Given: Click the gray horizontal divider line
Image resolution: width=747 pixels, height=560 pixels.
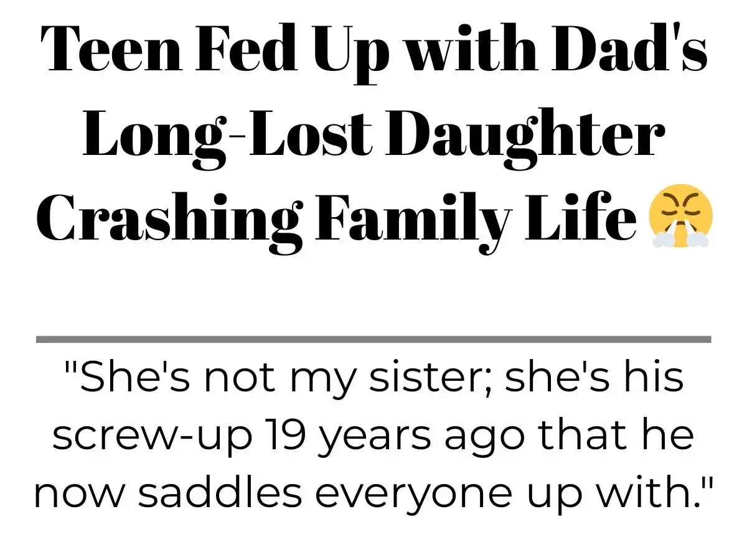Looking at the screenshot, I should (x=374, y=339).
